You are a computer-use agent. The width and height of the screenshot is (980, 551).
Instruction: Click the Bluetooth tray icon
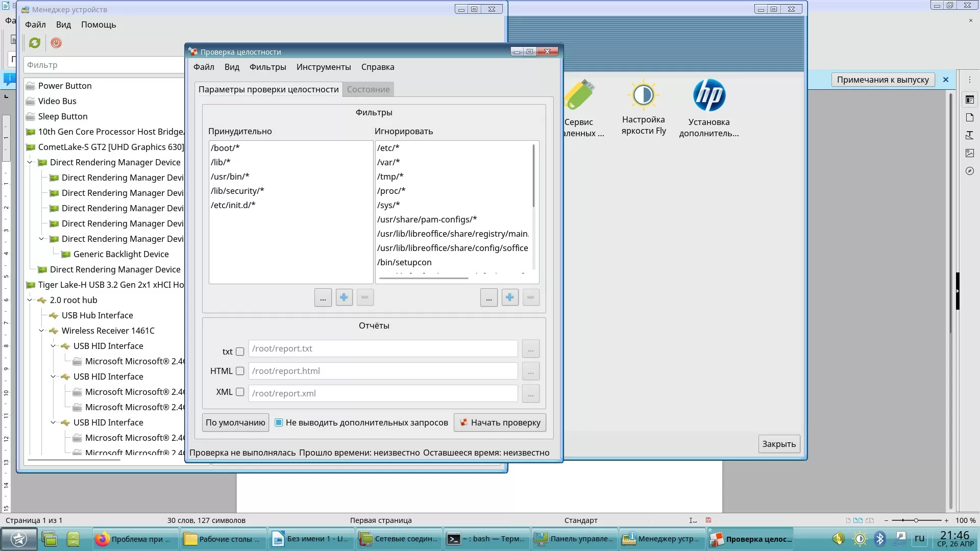tap(879, 539)
